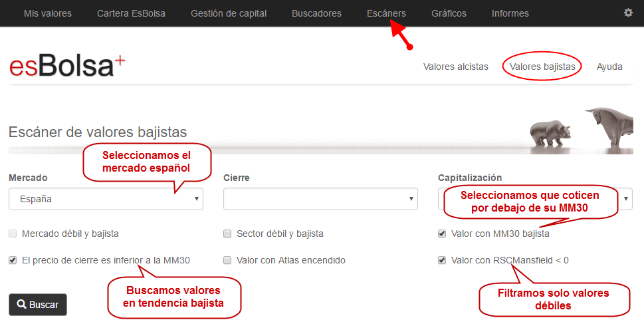
Task: Expand the Mercado dropdown showing España
Action: (106, 199)
